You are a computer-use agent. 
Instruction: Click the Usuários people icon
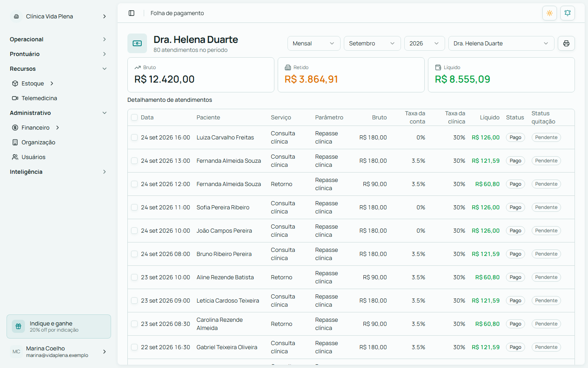[x=15, y=157]
